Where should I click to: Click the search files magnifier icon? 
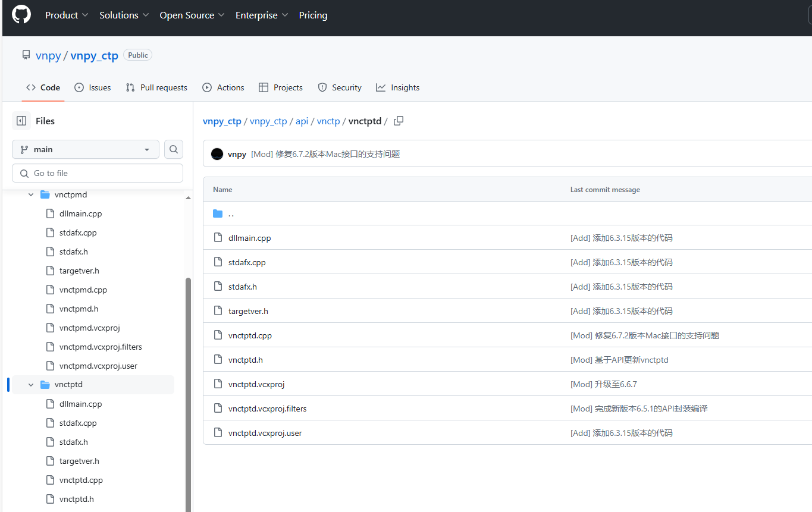click(x=174, y=149)
